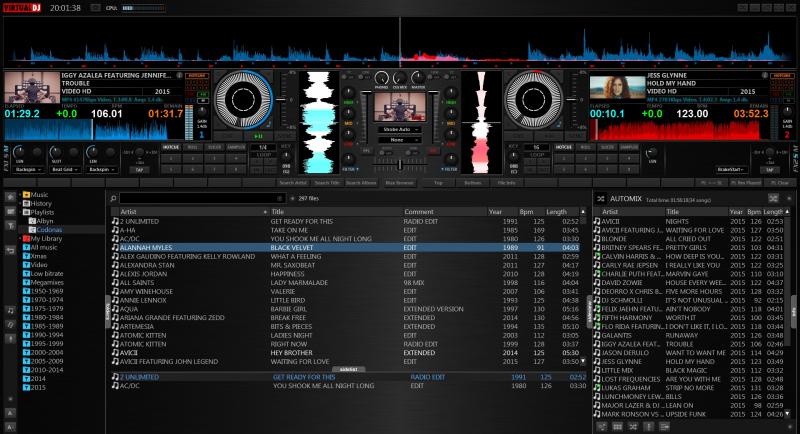Collapse the My Library folder
This screenshot has height=434, width=800.
tap(21, 238)
